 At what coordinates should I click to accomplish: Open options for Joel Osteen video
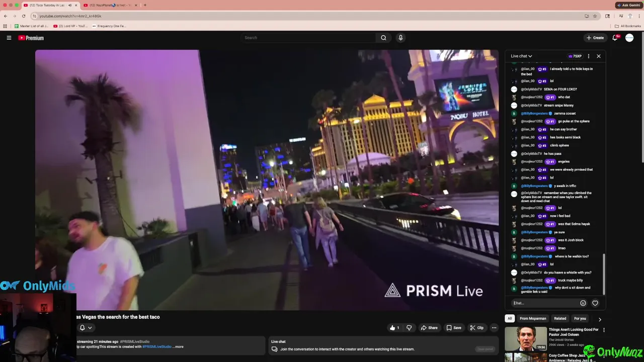pyautogui.click(x=604, y=330)
